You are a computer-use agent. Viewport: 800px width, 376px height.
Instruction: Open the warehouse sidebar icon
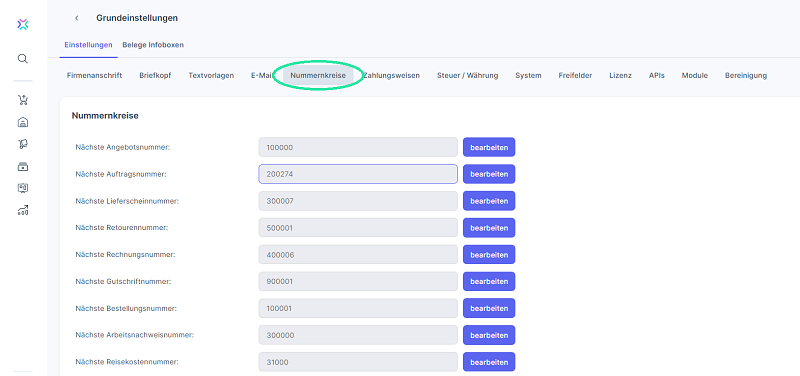[x=22, y=122]
